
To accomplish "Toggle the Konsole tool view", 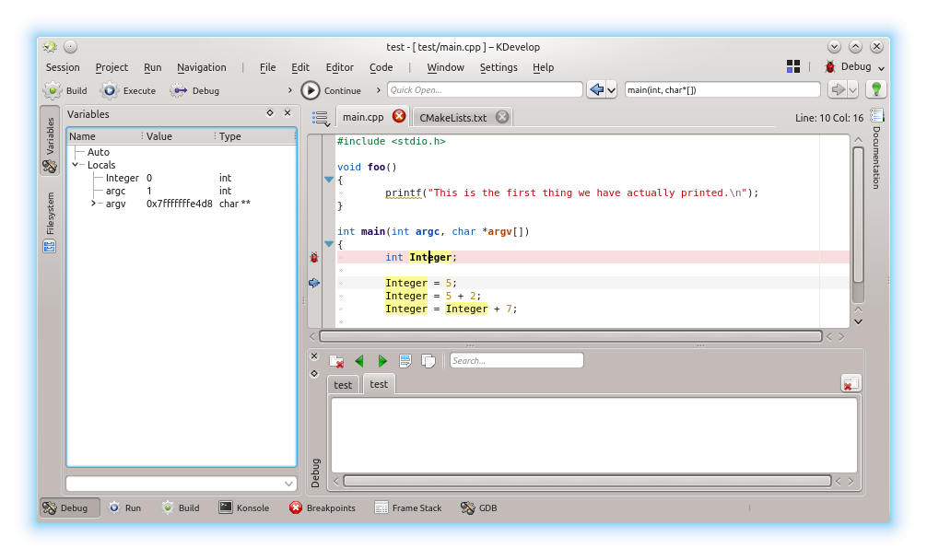I will [x=244, y=507].
